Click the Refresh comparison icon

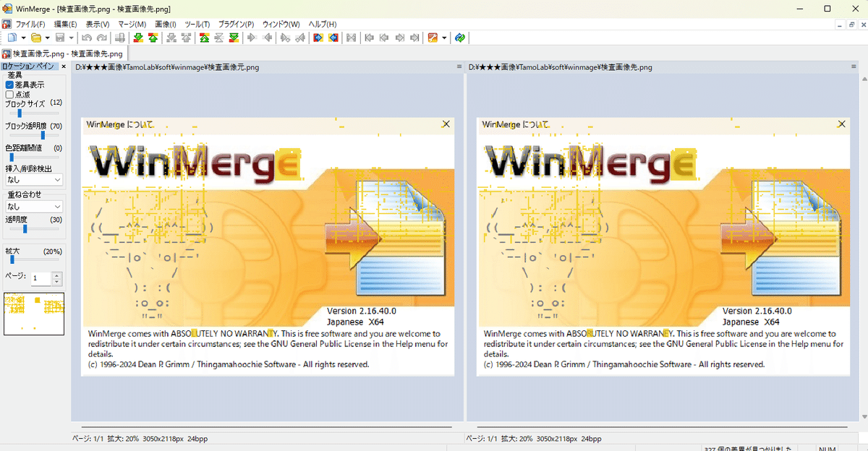(x=461, y=38)
